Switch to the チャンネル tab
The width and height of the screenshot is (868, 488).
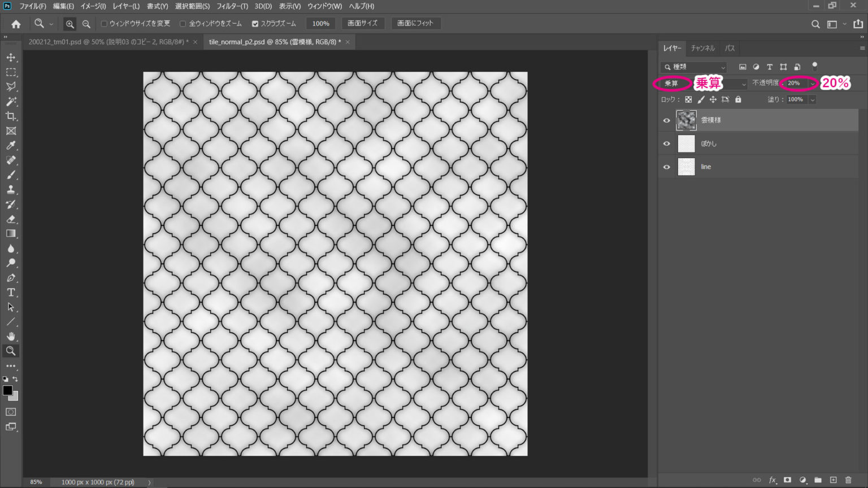tap(702, 48)
